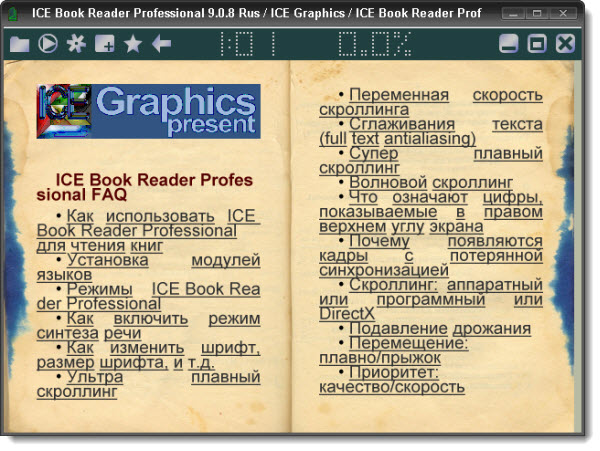Minimize the reader with toolbar minimize icon
Image resolution: width=600 pixels, height=451 pixels.
(509, 44)
